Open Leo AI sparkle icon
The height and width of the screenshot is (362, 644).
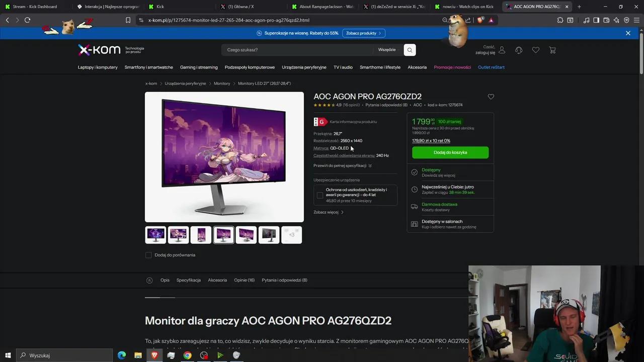pos(616,20)
